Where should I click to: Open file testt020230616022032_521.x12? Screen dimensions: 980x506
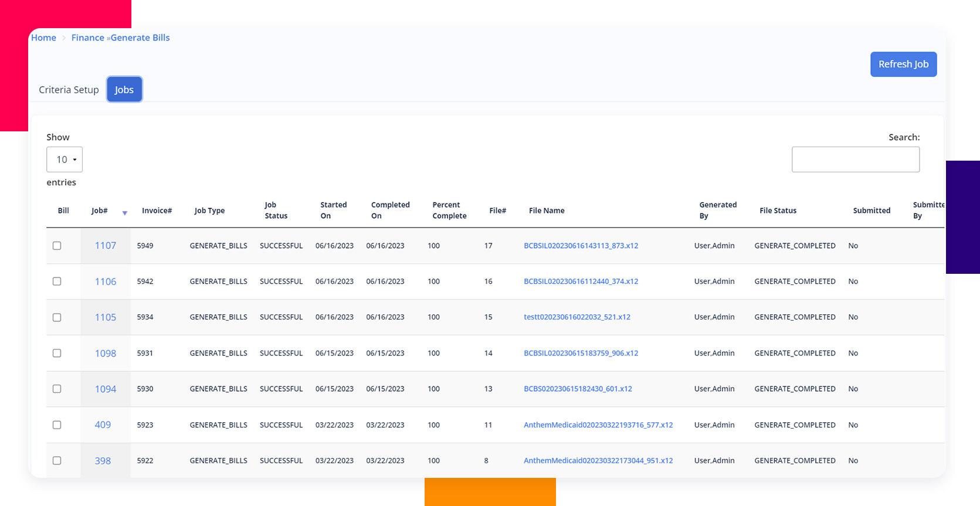point(577,317)
